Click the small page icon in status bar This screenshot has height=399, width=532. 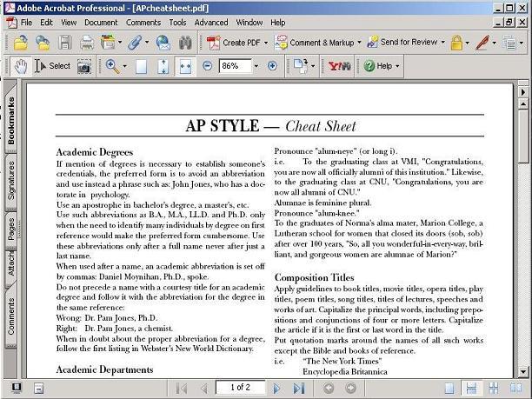[38, 389]
